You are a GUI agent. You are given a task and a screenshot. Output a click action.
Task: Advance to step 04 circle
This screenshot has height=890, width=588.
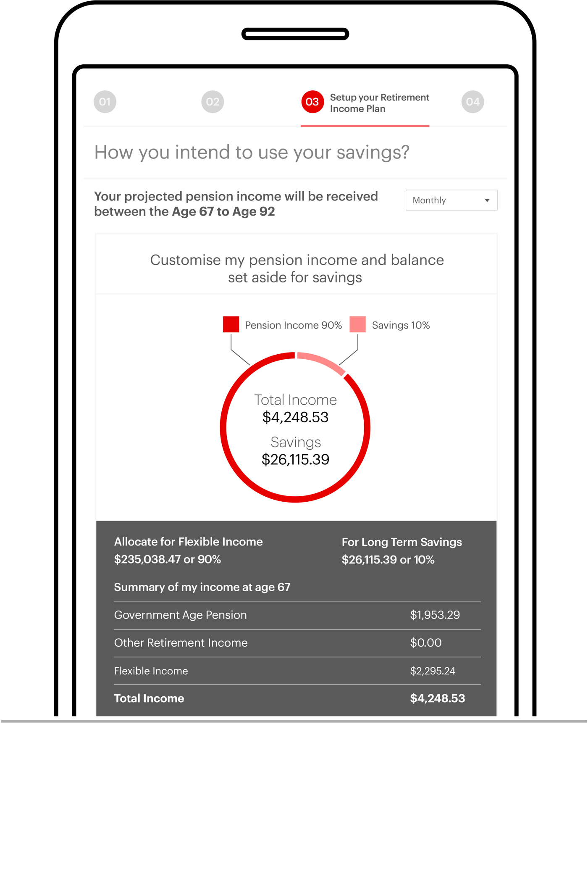tap(472, 102)
